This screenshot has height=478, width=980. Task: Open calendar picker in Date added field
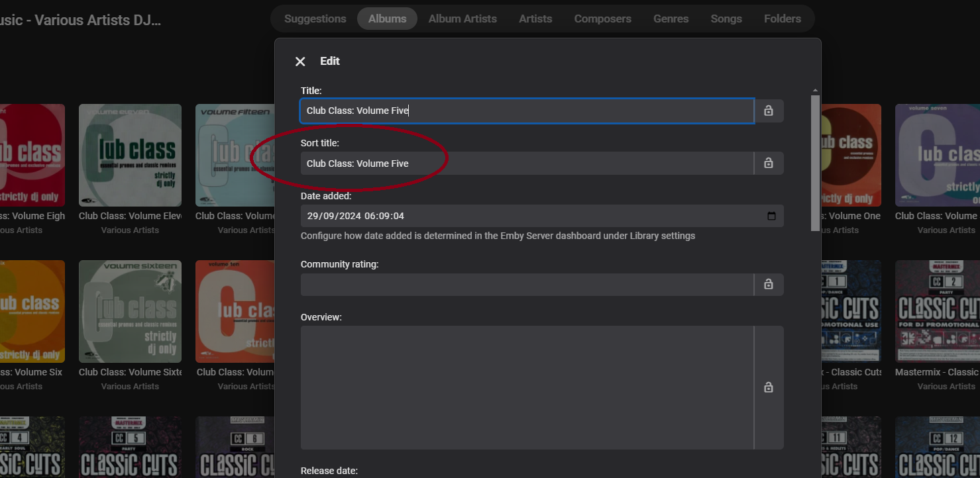point(771,216)
